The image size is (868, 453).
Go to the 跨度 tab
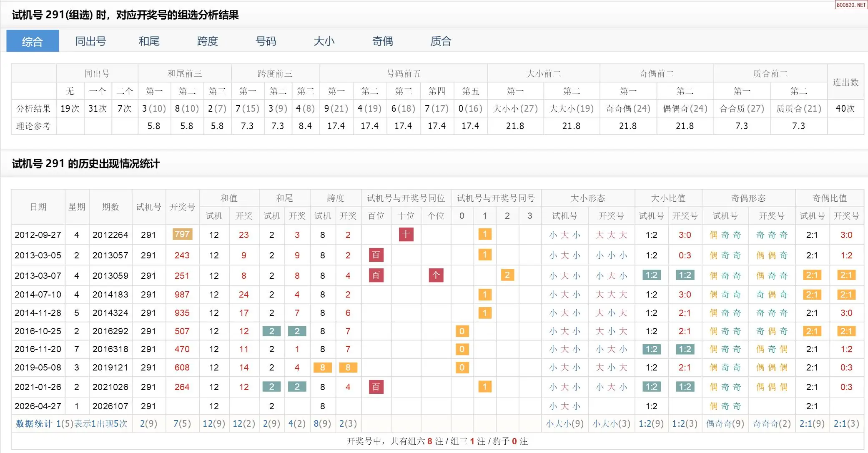coord(207,41)
